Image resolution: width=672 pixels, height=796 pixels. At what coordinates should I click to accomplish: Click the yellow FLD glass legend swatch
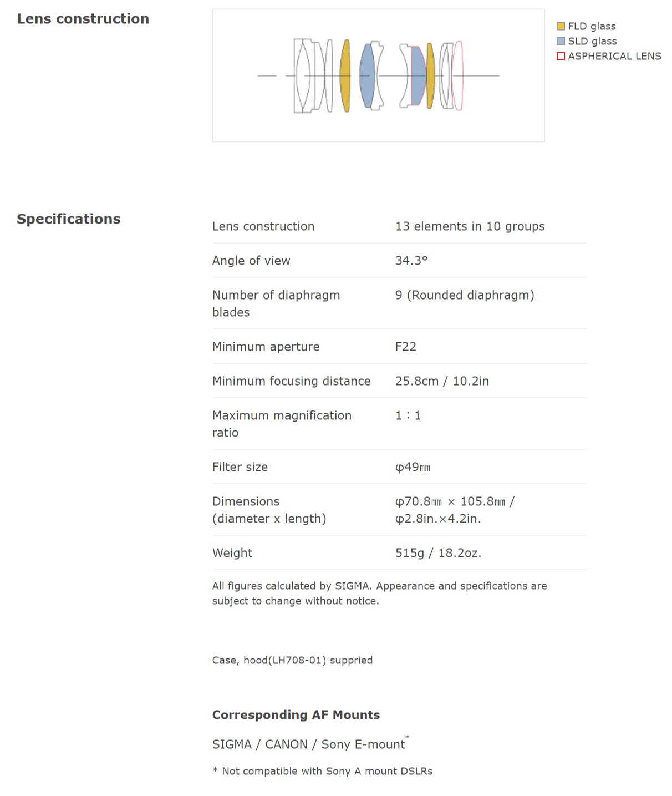(561, 26)
